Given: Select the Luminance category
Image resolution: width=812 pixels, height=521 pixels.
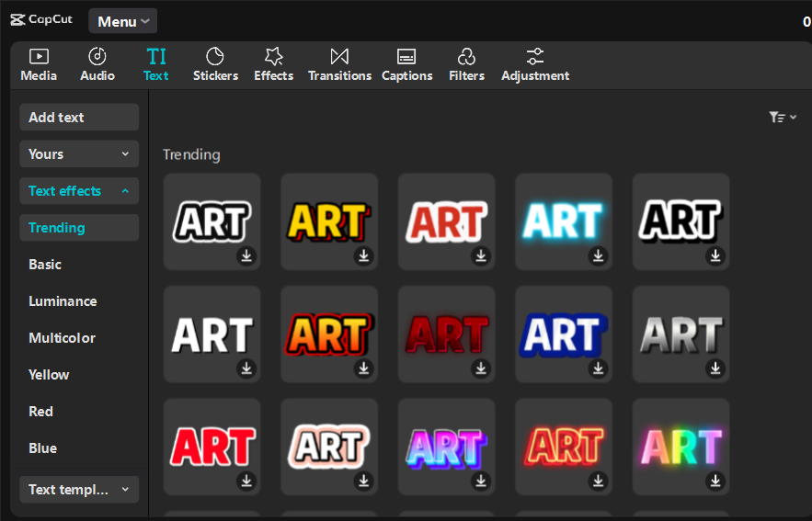Looking at the screenshot, I should [x=63, y=301].
